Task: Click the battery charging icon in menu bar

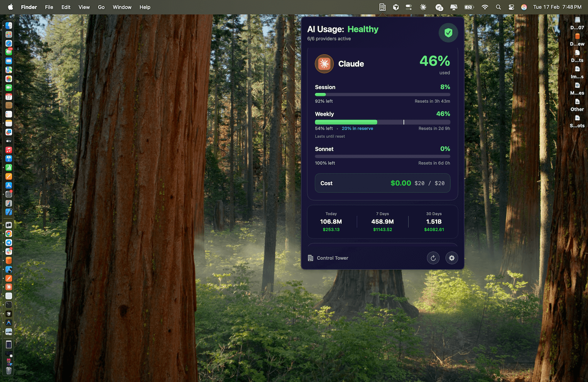Action: coord(468,7)
